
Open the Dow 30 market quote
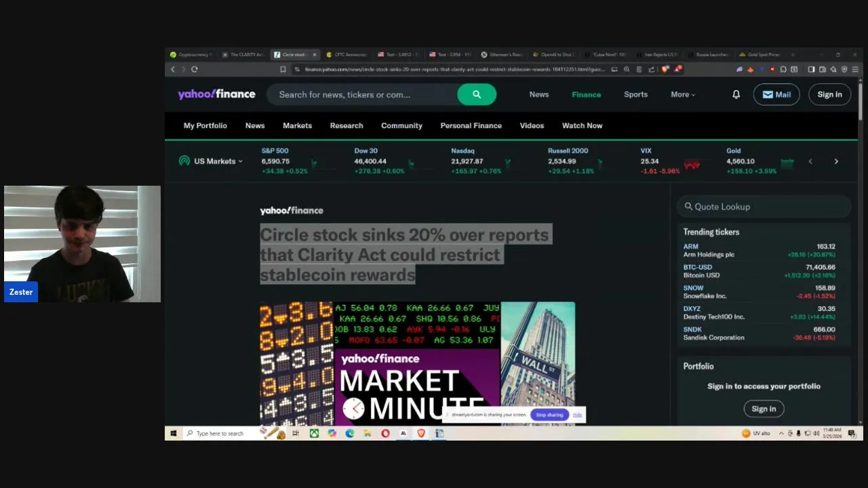pos(380,161)
